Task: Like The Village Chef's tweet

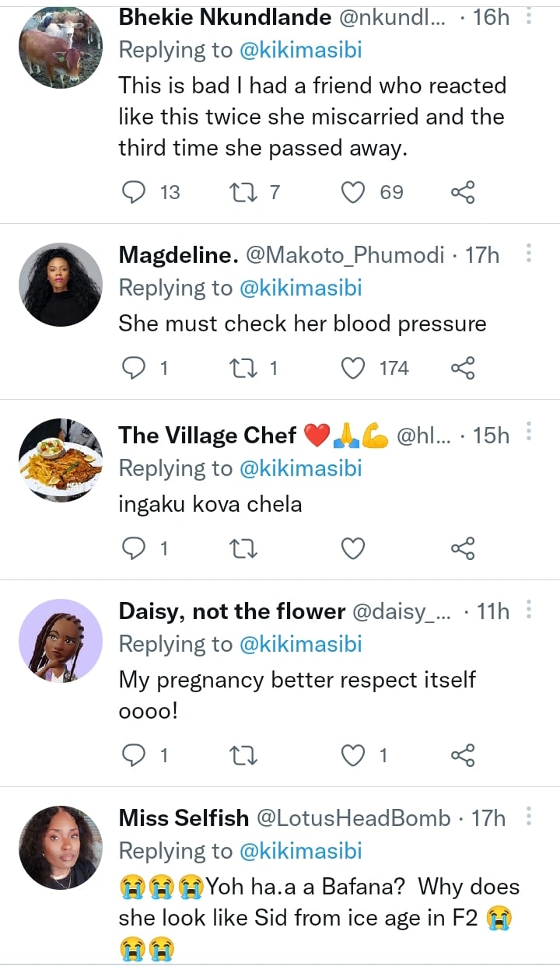Action: (354, 548)
